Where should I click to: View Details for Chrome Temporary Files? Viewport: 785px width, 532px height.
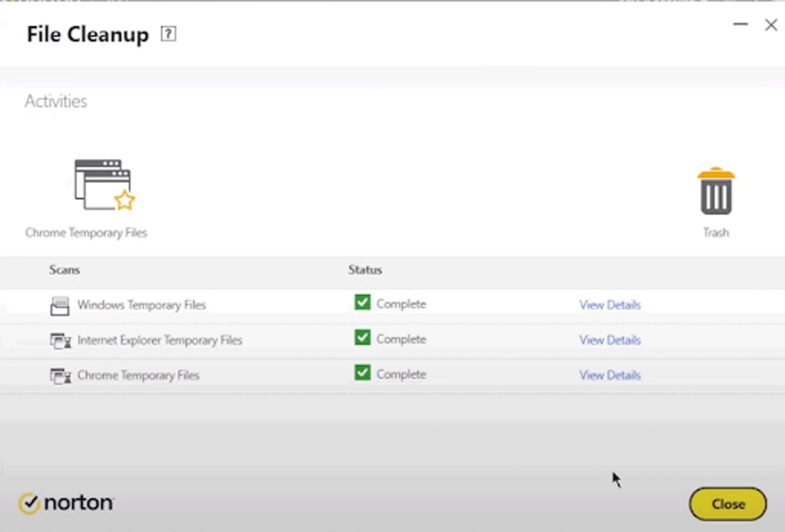610,375
